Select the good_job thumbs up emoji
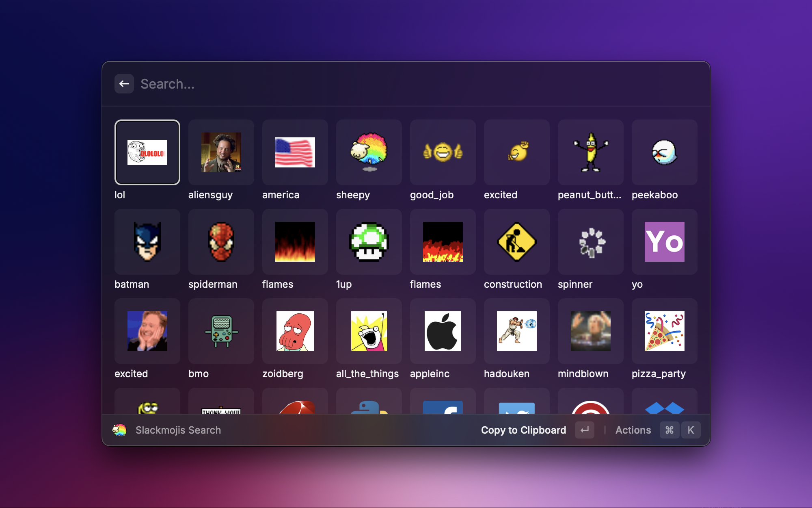This screenshot has height=508, width=812. coord(443,152)
